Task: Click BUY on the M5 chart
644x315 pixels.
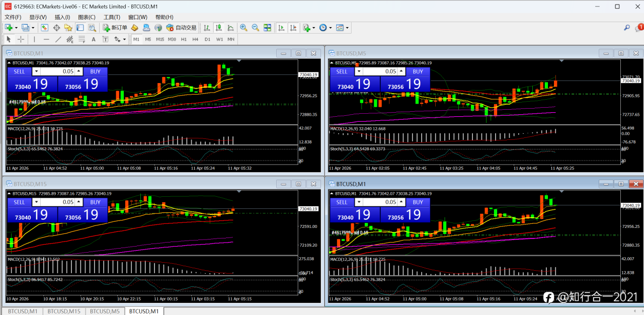Action: (x=418, y=71)
